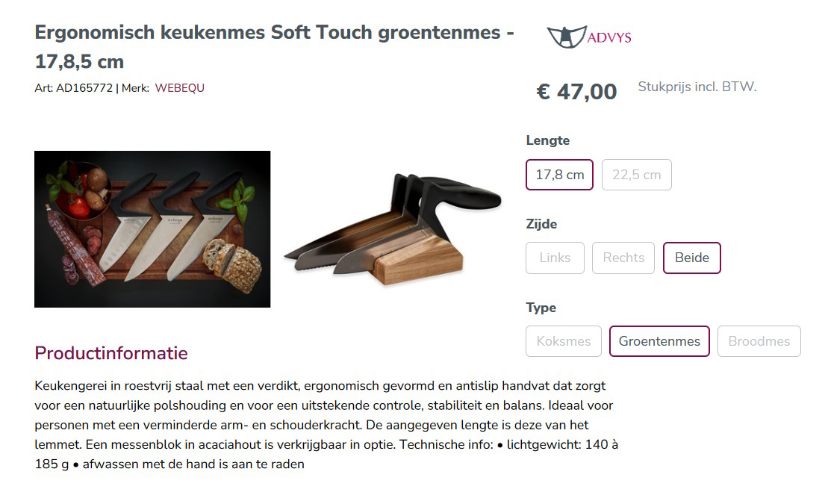Click the Type section label
This screenshot has width=825, height=504.
click(x=541, y=308)
